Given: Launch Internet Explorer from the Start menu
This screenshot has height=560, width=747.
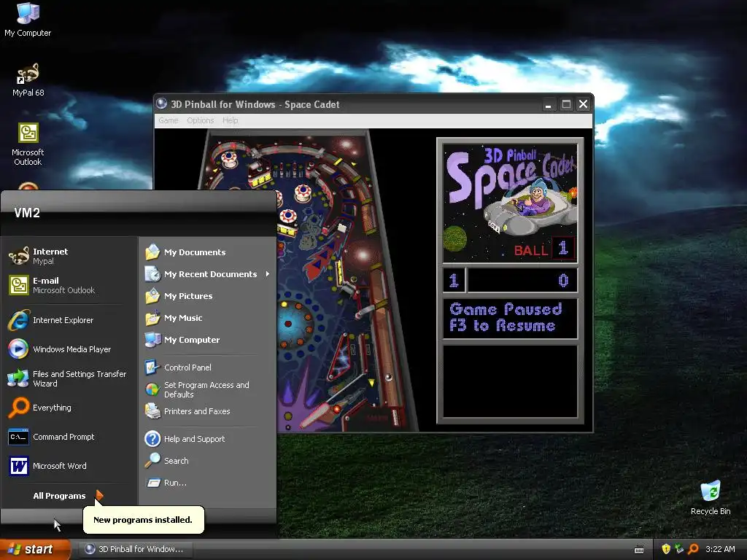Looking at the screenshot, I should [69, 320].
